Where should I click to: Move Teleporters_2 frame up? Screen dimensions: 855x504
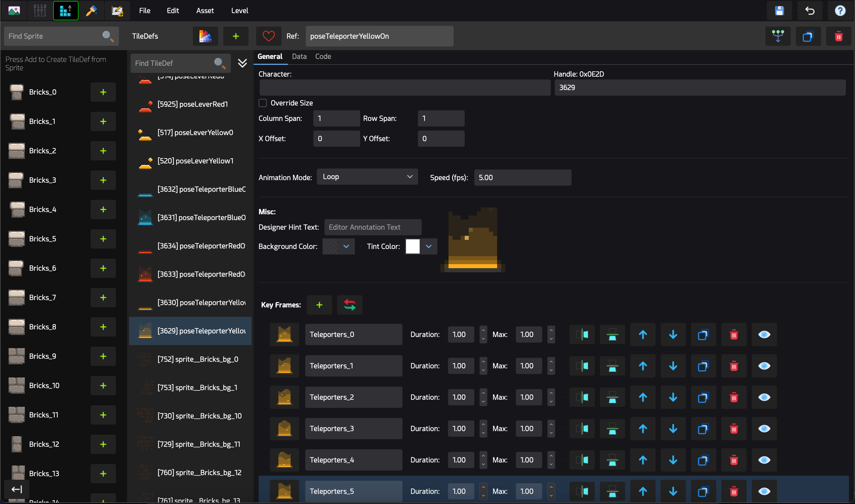click(643, 397)
